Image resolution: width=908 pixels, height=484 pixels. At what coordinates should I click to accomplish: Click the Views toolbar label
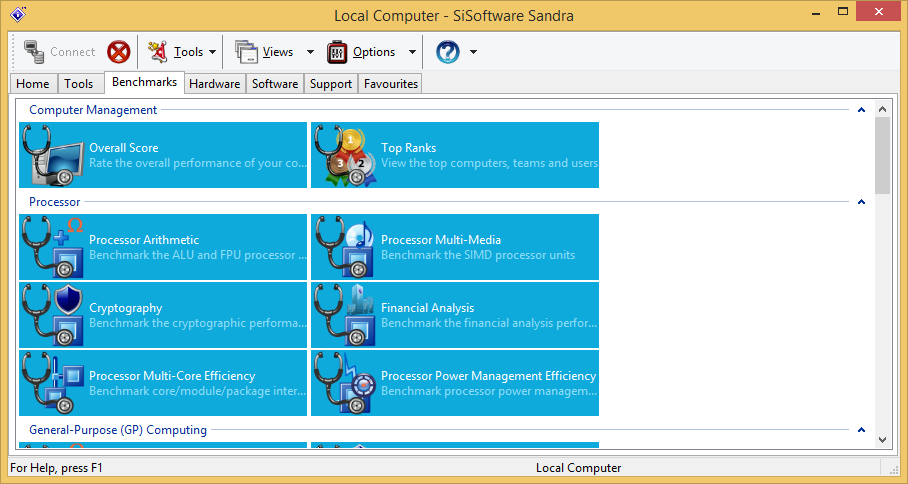click(278, 52)
